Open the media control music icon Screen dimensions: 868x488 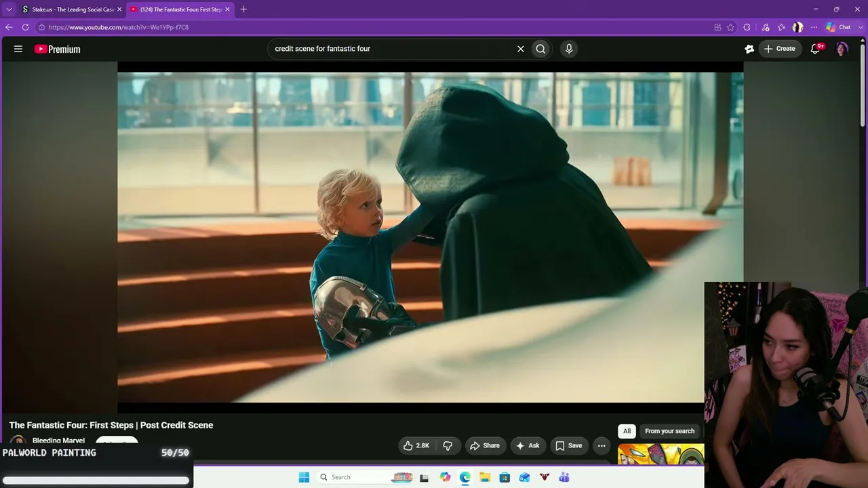(766, 27)
